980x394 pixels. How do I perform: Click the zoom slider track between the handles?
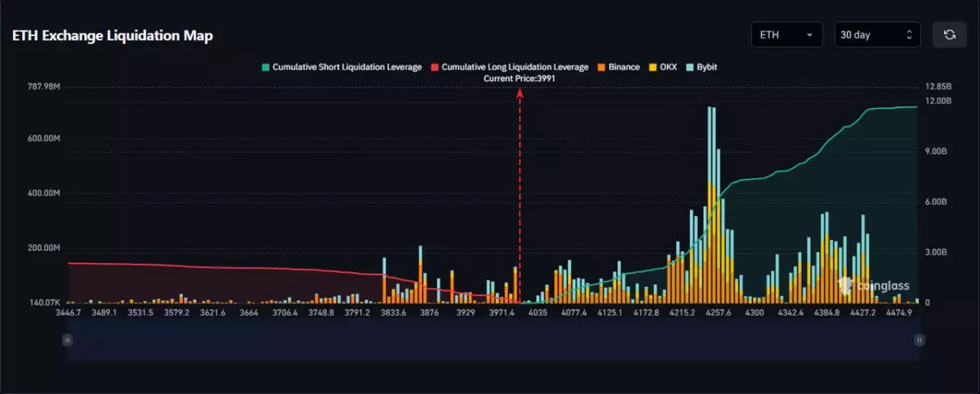click(490, 340)
